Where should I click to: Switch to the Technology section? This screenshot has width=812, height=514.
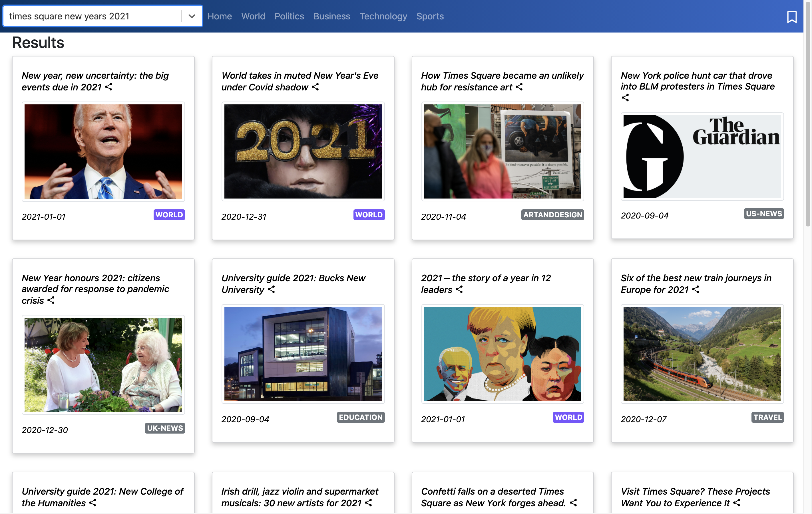point(383,16)
